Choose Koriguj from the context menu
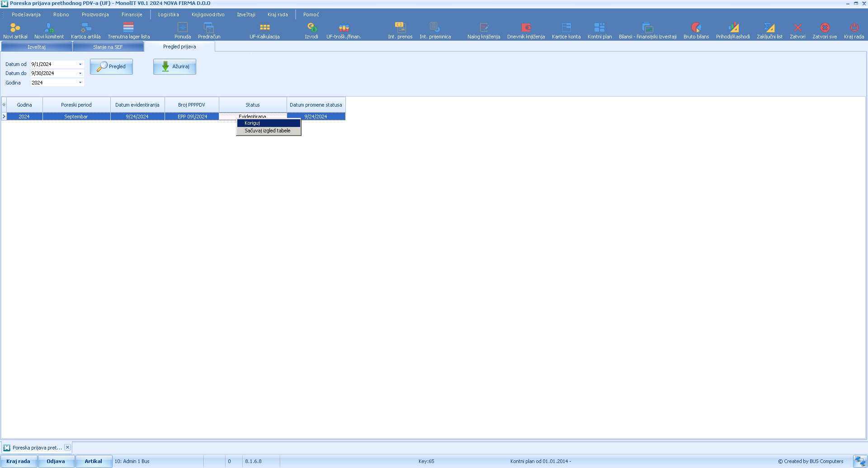This screenshot has height=468, width=868. (269, 123)
